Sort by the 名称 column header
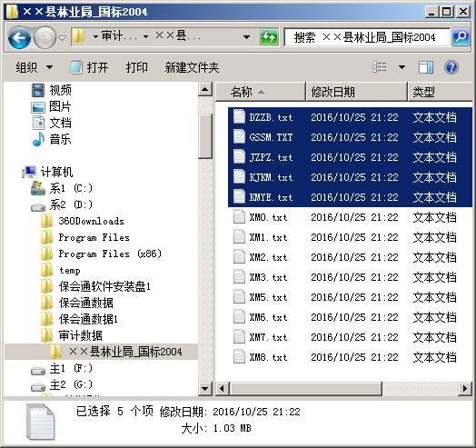The width and height of the screenshot is (476, 448). tap(260, 92)
